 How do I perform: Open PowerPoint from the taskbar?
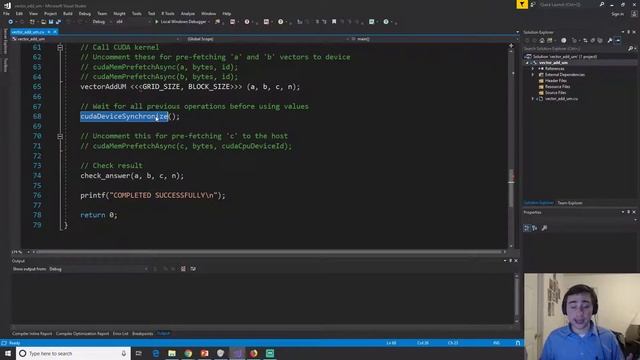(204, 353)
